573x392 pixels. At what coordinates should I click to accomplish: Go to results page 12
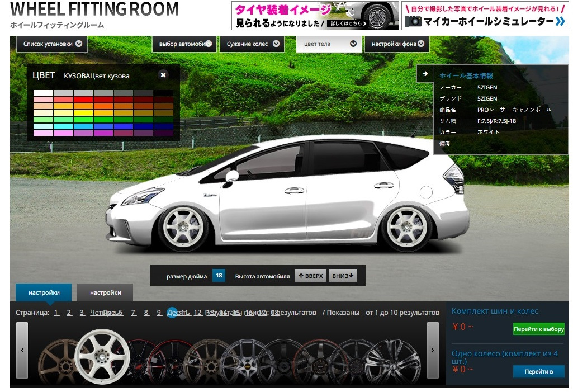click(x=197, y=313)
